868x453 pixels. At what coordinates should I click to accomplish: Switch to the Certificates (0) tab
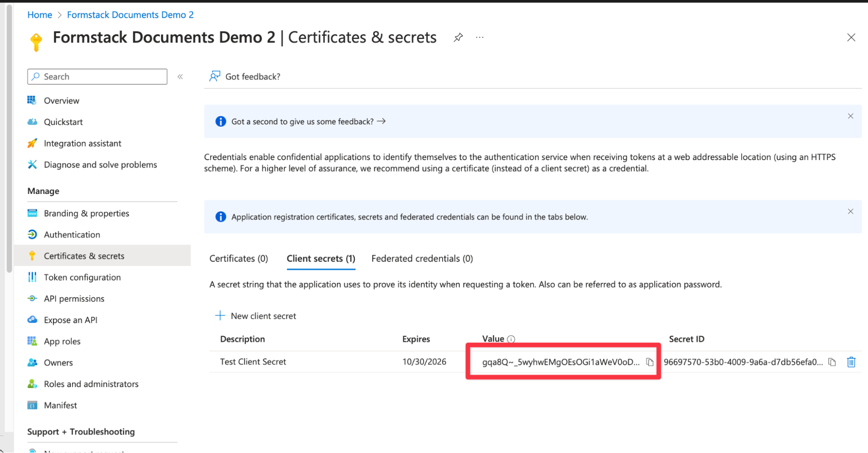(x=238, y=259)
